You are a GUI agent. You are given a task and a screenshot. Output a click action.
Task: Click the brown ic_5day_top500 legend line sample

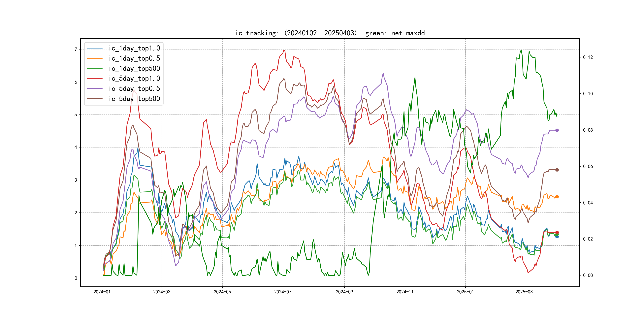pos(94,99)
